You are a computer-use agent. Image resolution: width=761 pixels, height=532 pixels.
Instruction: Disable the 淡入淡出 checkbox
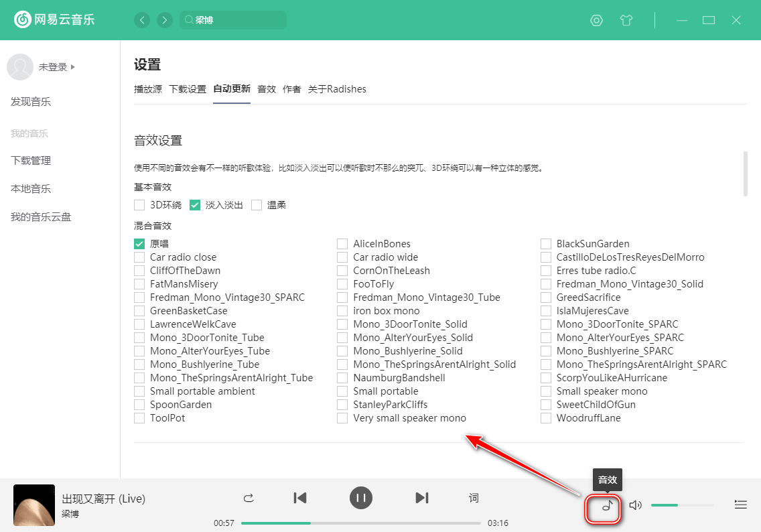pos(195,204)
